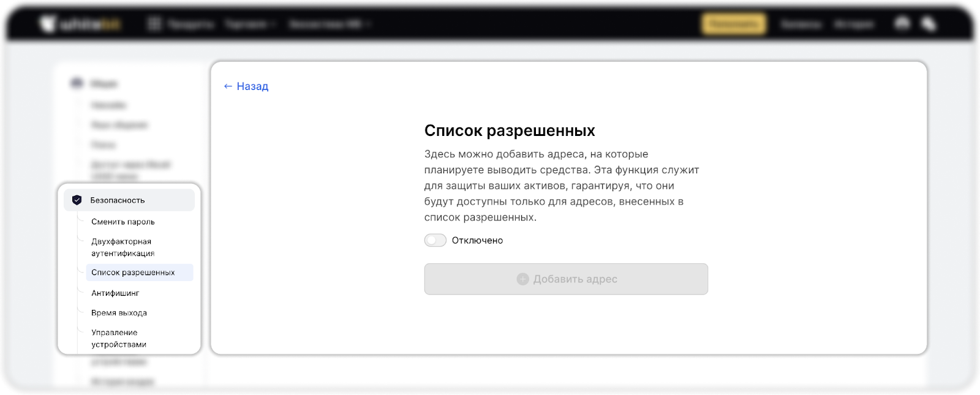Viewport: 980px width, 395px height.
Task: Click the Назад link
Action: [252, 86]
